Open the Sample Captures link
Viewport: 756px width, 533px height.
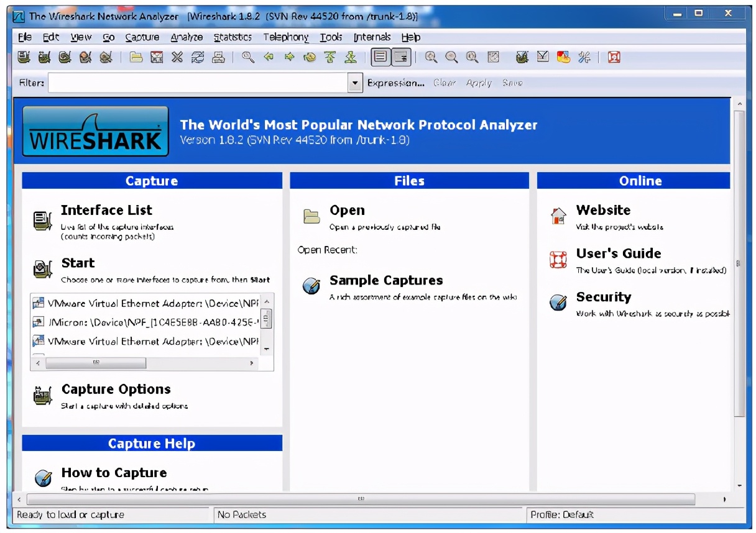[x=385, y=281]
